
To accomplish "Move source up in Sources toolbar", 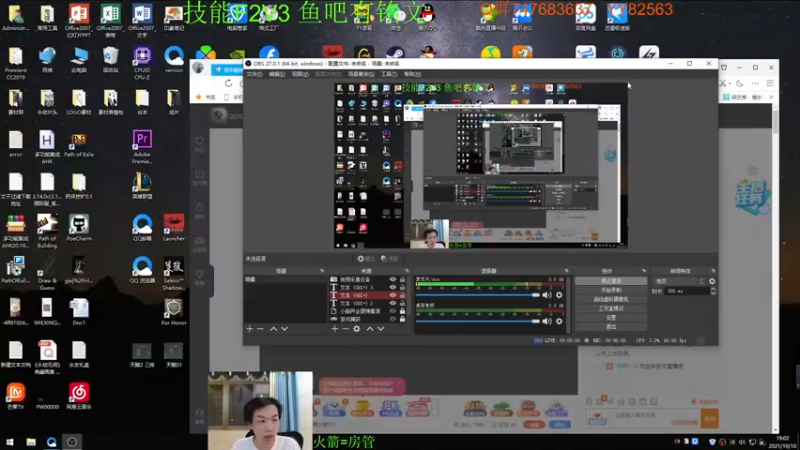I will coord(370,329).
